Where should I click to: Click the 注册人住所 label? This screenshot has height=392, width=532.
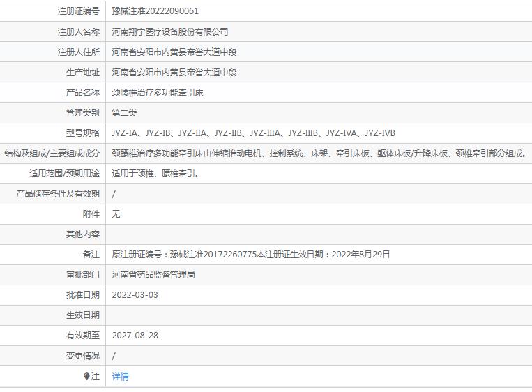coord(78,52)
